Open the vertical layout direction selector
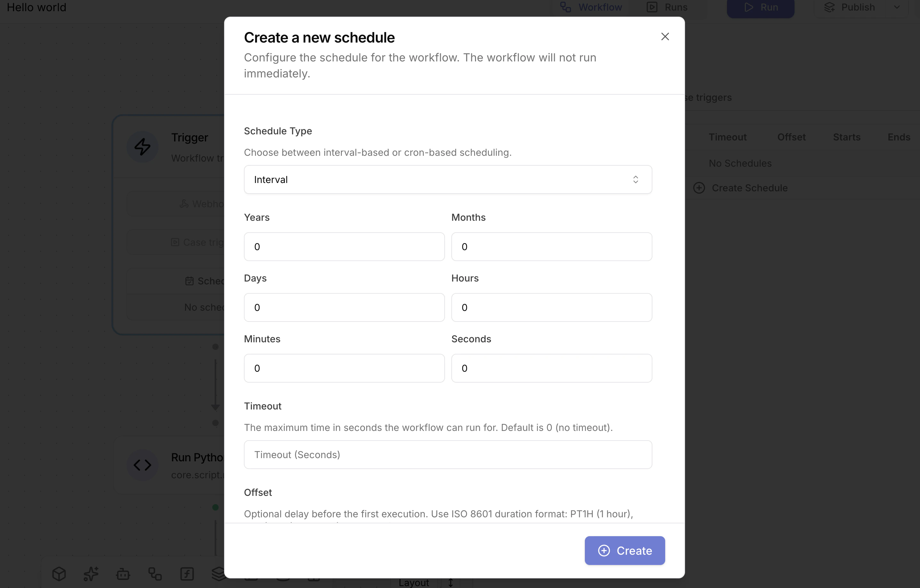Viewport: 920px width, 588px height. click(451, 582)
